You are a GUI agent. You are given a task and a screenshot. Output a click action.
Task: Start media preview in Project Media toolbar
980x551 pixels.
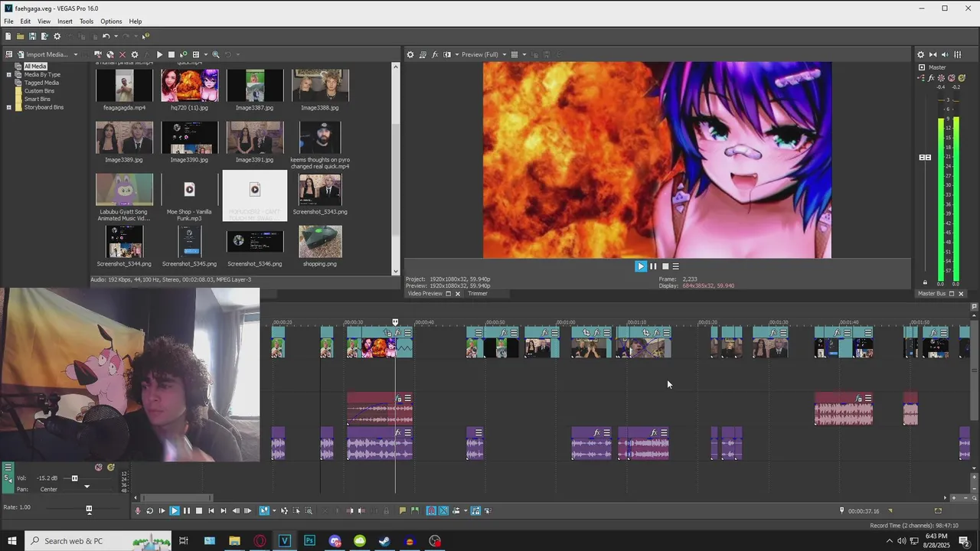(x=159, y=54)
